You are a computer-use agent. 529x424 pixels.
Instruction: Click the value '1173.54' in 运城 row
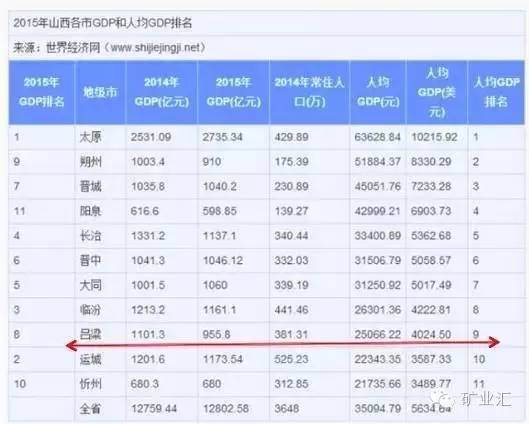tap(223, 359)
